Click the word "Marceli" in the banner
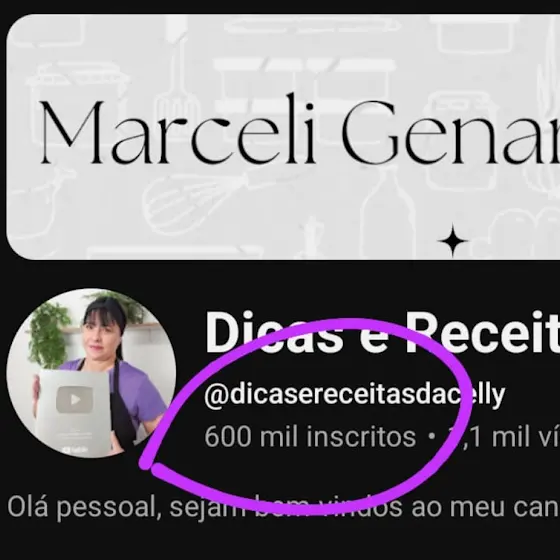The width and height of the screenshot is (560, 560). [x=178, y=131]
